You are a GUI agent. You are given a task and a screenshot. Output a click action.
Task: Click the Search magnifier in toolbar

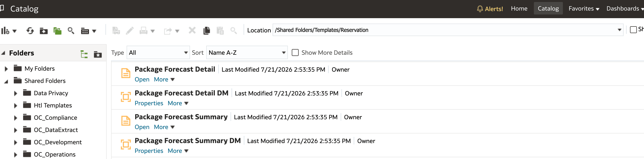(x=71, y=31)
